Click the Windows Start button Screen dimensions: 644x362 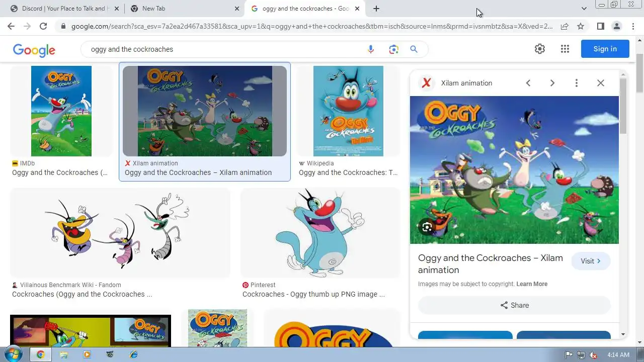pyautogui.click(x=14, y=354)
